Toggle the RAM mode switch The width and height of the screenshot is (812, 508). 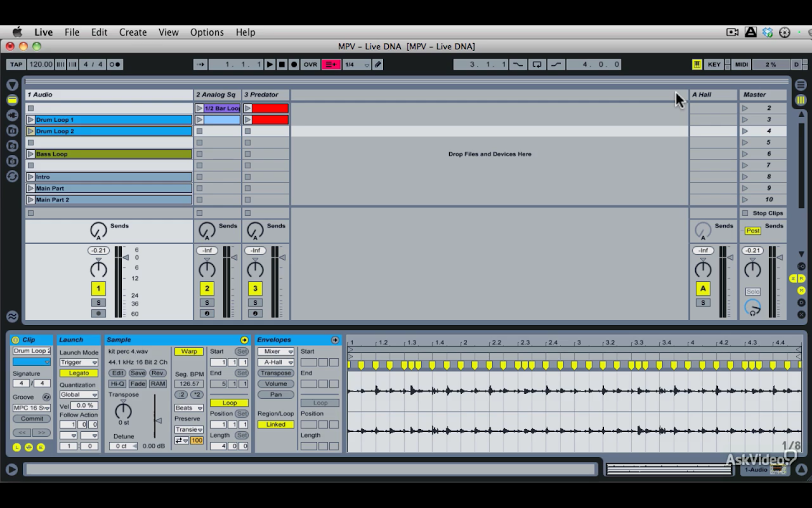[x=158, y=384]
